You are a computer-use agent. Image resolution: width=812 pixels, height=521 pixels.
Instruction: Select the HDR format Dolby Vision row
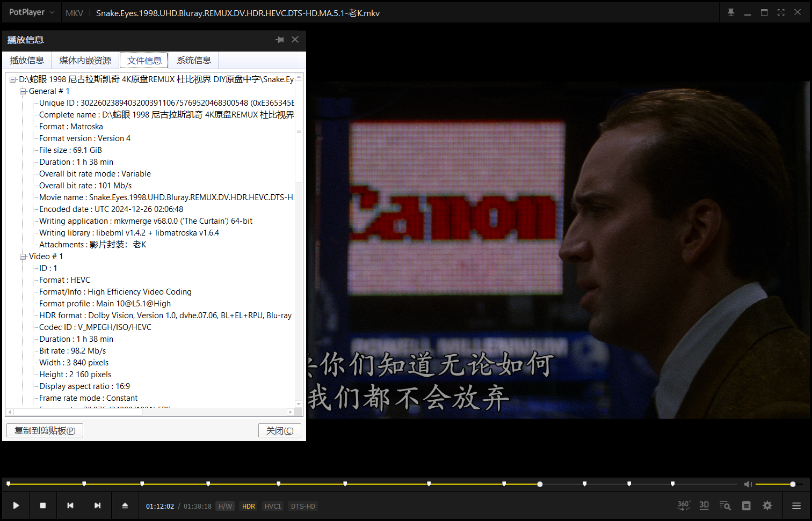pyautogui.click(x=166, y=315)
